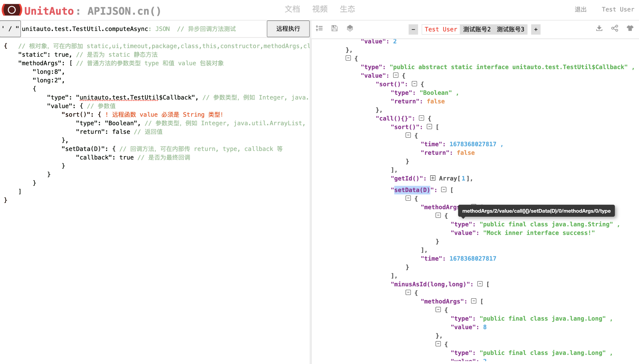Collapse the call(){} object node

point(422,118)
